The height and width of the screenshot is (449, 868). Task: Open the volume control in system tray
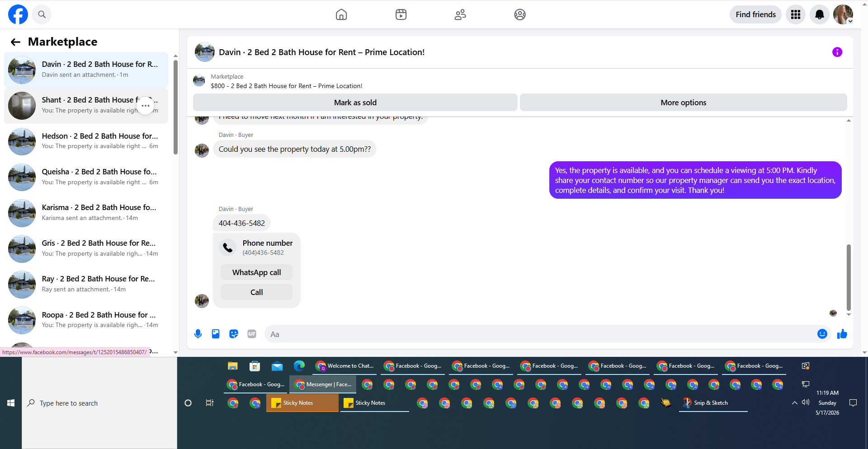click(x=806, y=402)
